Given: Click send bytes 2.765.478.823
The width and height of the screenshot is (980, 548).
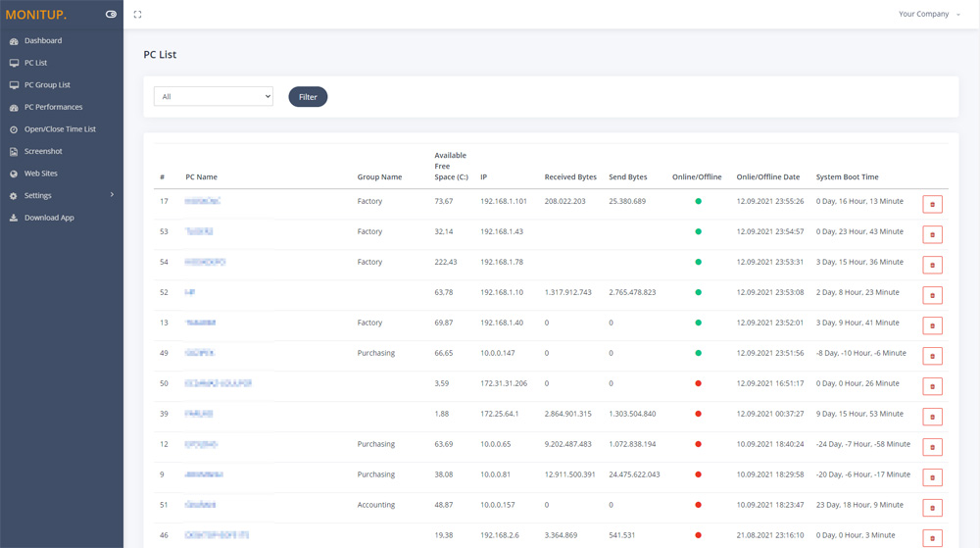Looking at the screenshot, I should coord(632,292).
